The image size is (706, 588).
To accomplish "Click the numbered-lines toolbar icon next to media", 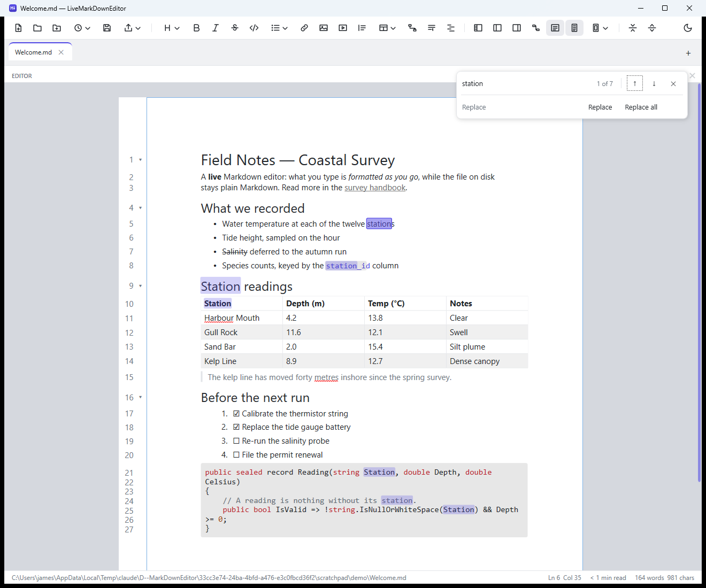I will click(362, 28).
